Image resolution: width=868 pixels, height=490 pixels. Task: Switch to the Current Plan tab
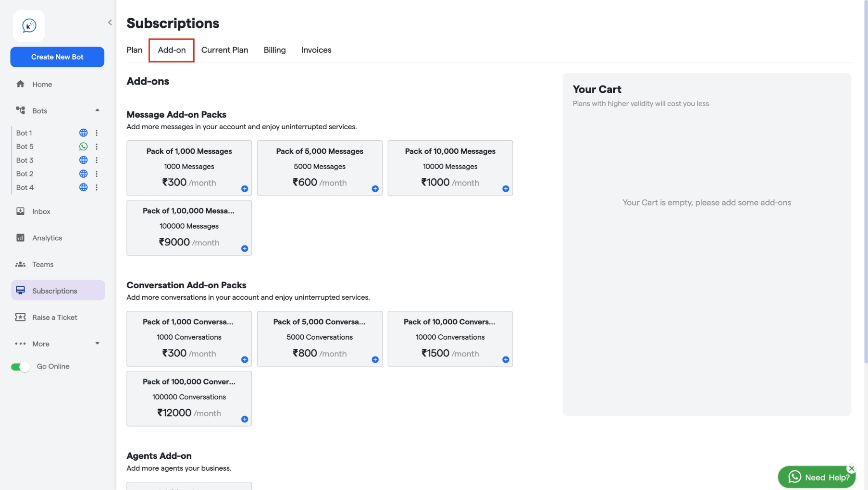(224, 50)
